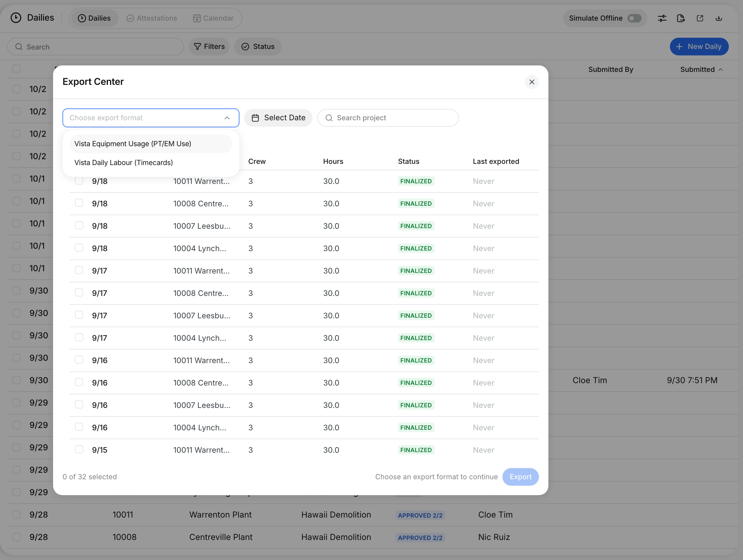
Task: Close the Export Center dialog
Action: pyautogui.click(x=532, y=82)
